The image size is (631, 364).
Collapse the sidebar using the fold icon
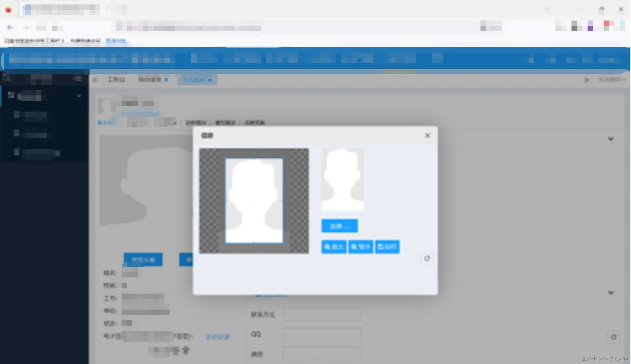coord(78,79)
